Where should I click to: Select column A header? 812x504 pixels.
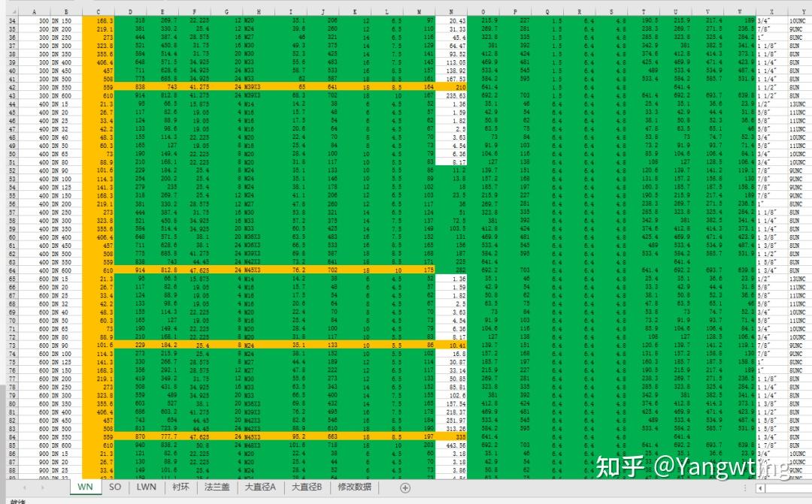coord(34,11)
